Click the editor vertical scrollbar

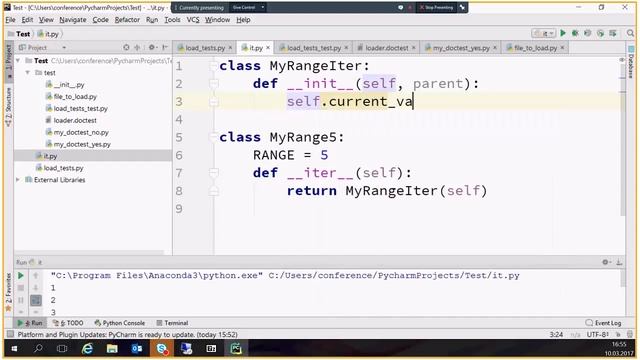[622, 139]
